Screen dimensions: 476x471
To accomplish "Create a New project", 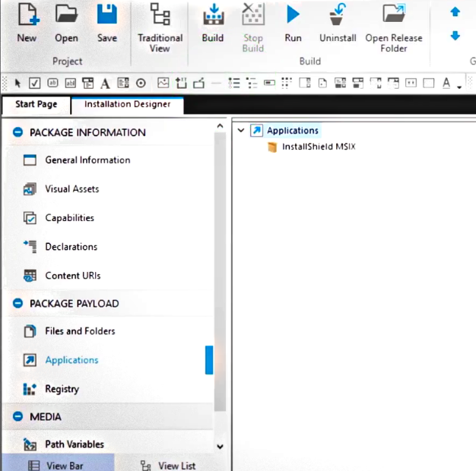I will tap(27, 23).
